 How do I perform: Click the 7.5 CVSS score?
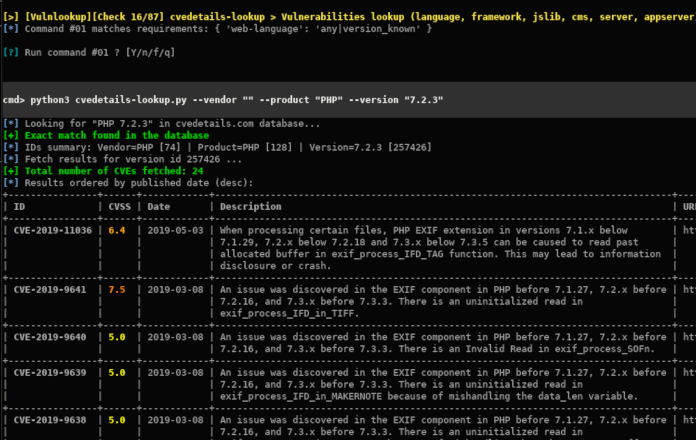pos(117,289)
